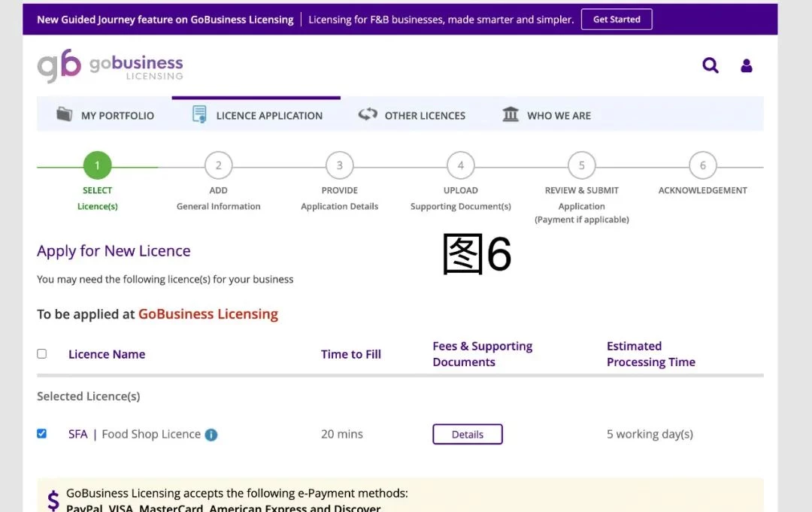Click step 6 Acknowledgement circle
The width and height of the screenshot is (812, 512).
(x=703, y=165)
